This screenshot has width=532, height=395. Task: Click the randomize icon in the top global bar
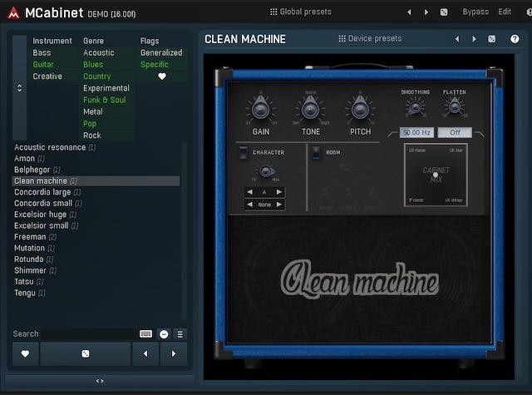coord(444,12)
